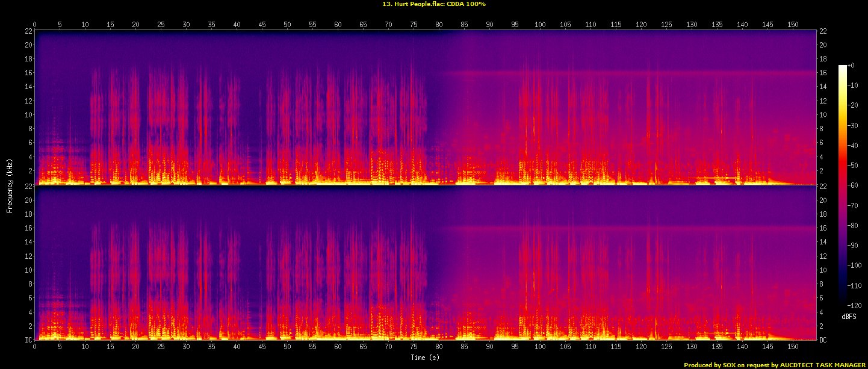Select the "-100" value on the dBFS scale
Viewport: 868px width, 369px height.
(855, 265)
